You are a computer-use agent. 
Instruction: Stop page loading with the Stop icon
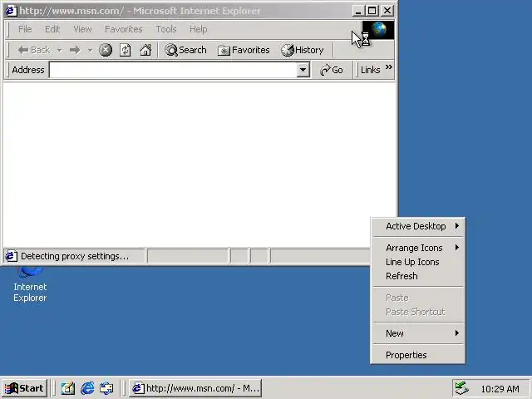click(106, 50)
